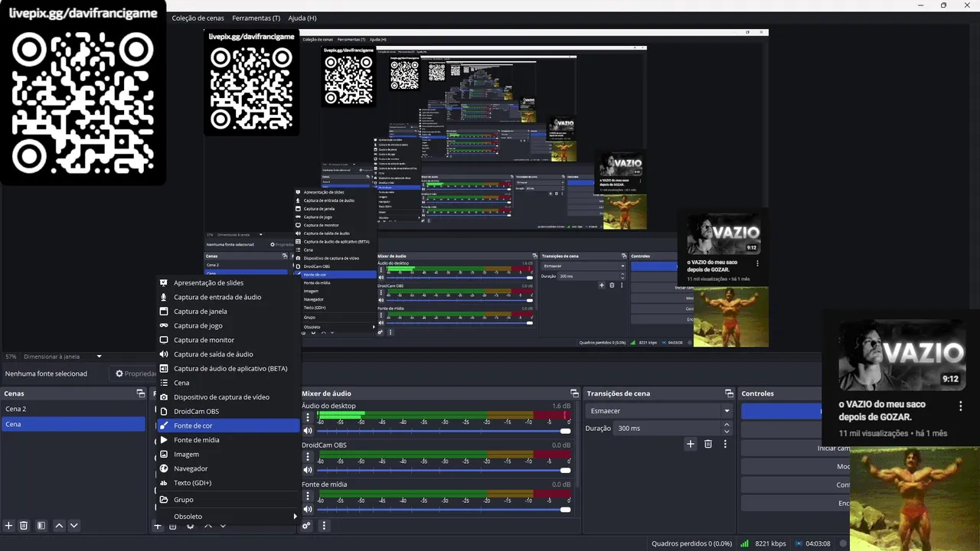
Task: Click the green signal bars status icon
Action: pyautogui.click(x=744, y=543)
